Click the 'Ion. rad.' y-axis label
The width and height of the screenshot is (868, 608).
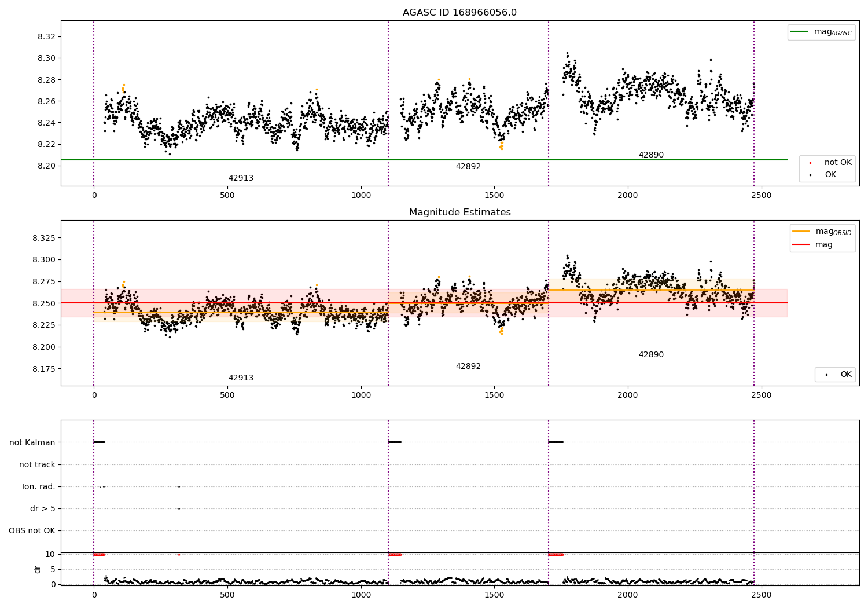[x=39, y=486]
